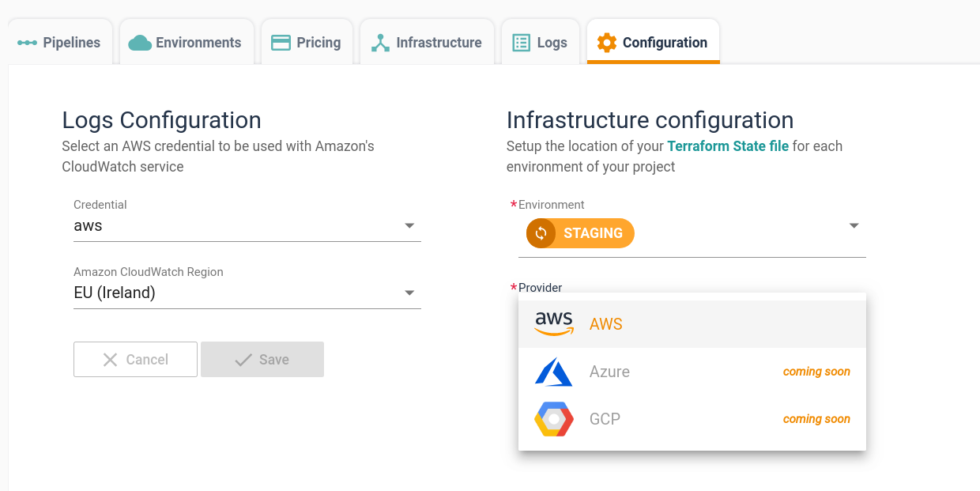
Task: Select the Logs list icon
Action: point(521,42)
